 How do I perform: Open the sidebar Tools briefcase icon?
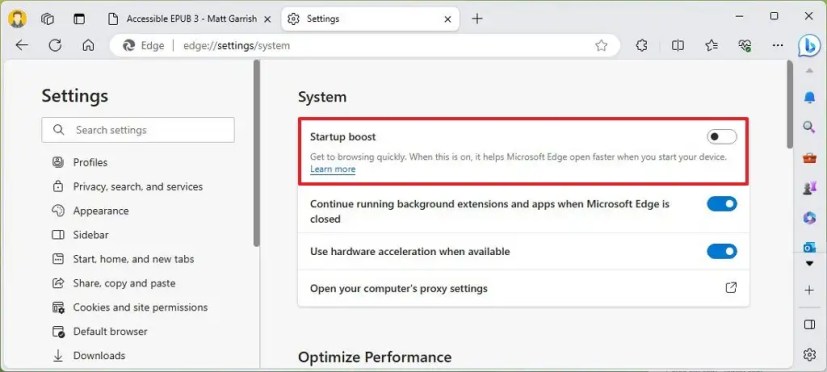tap(809, 157)
